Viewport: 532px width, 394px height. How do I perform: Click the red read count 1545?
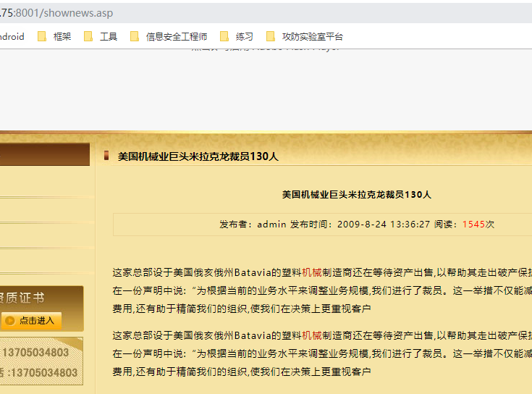[x=473, y=225]
